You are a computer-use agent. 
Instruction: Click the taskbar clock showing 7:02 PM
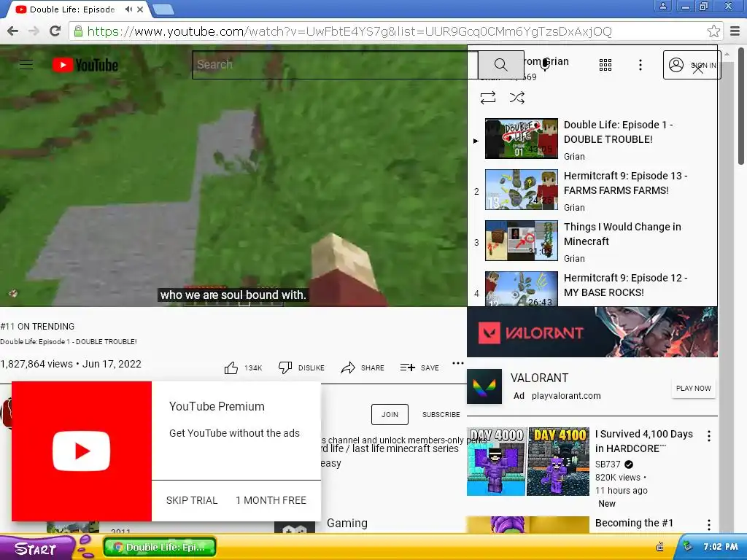[x=720, y=547]
